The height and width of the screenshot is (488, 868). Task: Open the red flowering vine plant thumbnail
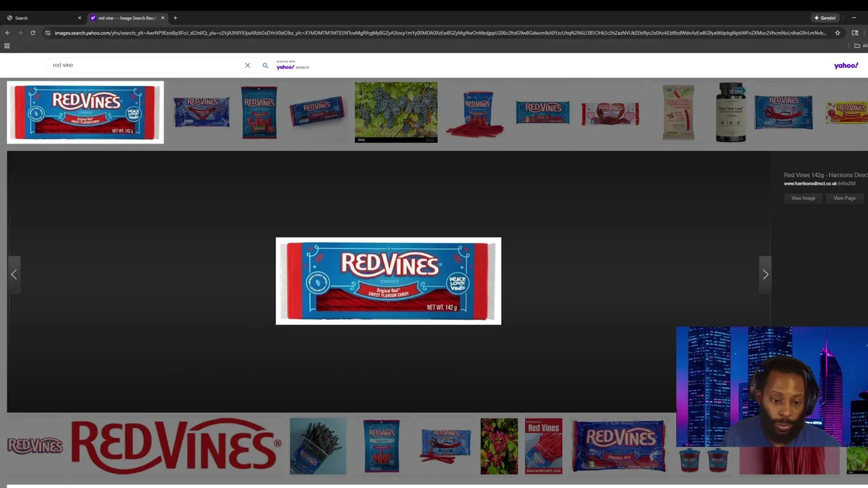(499, 446)
